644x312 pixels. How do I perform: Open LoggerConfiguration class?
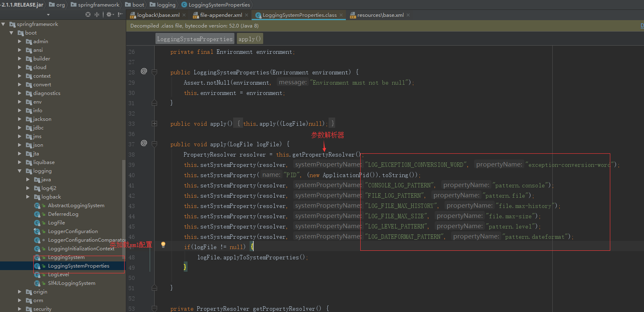[x=73, y=231]
